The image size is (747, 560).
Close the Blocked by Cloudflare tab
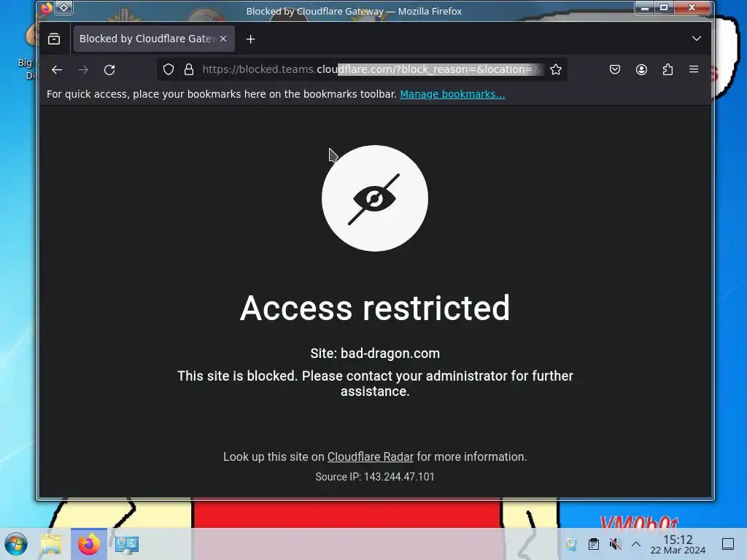[x=223, y=39]
